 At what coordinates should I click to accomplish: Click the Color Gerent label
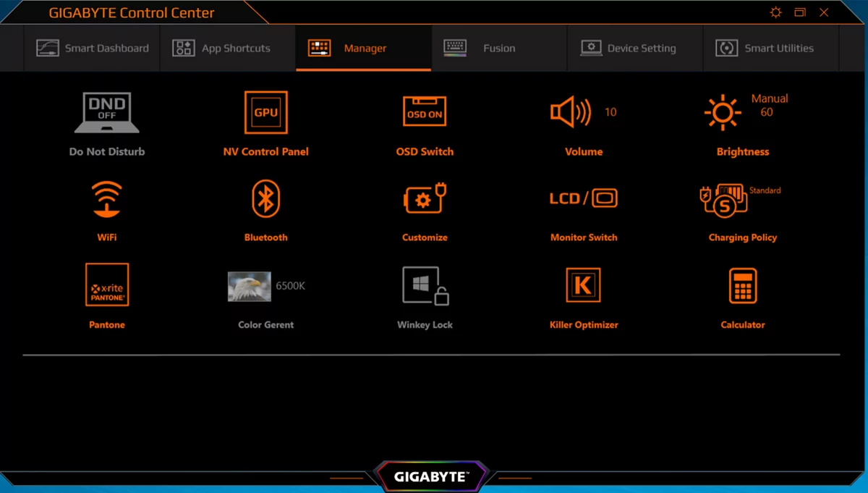click(265, 325)
